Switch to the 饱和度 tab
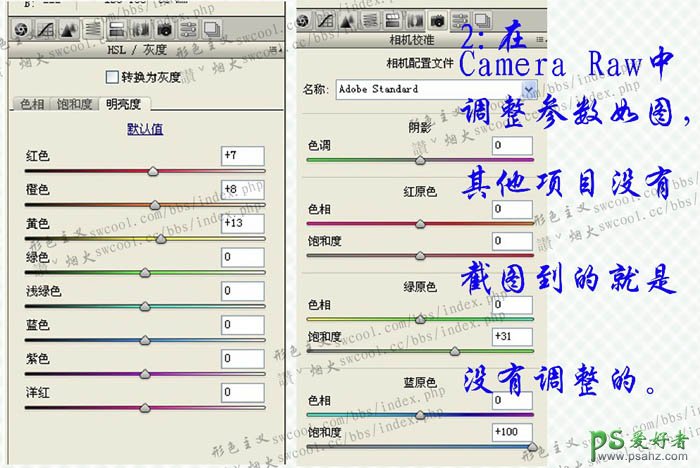Image resolution: width=700 pixels, height=468 pixels. pyautogui.click(x=75, y=104)
